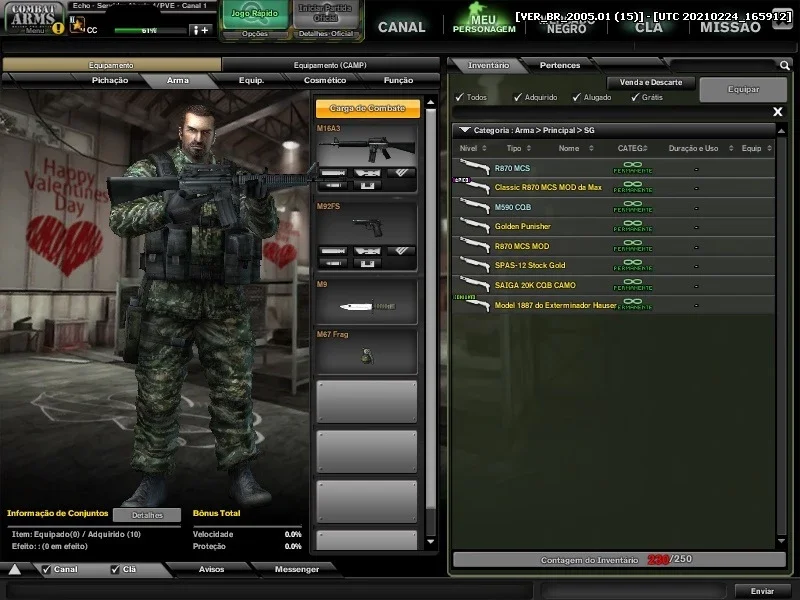Select the M16A3 rifle slot

click(x=366, y=159)
